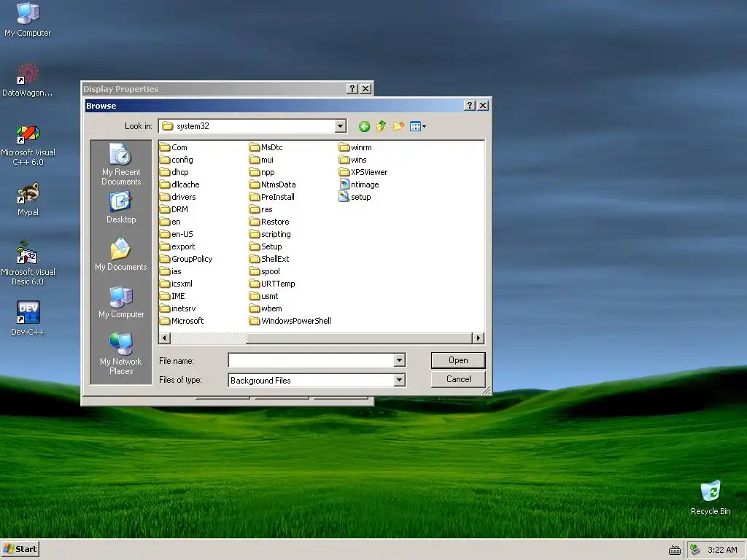This screenshot has width=747, height=560.
Task: Select Mypal desktop shortcut
Action: tap(28, 200)
